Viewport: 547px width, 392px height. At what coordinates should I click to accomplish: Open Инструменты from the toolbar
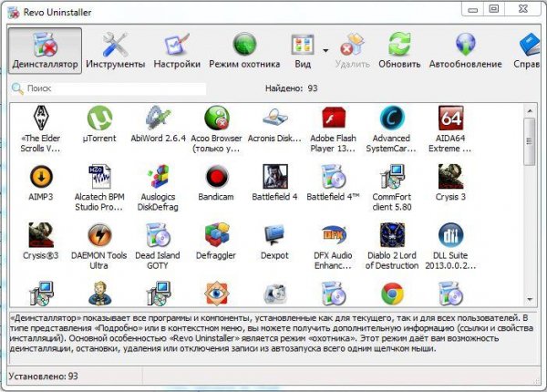pyautogui.click(x=116, y=51)
